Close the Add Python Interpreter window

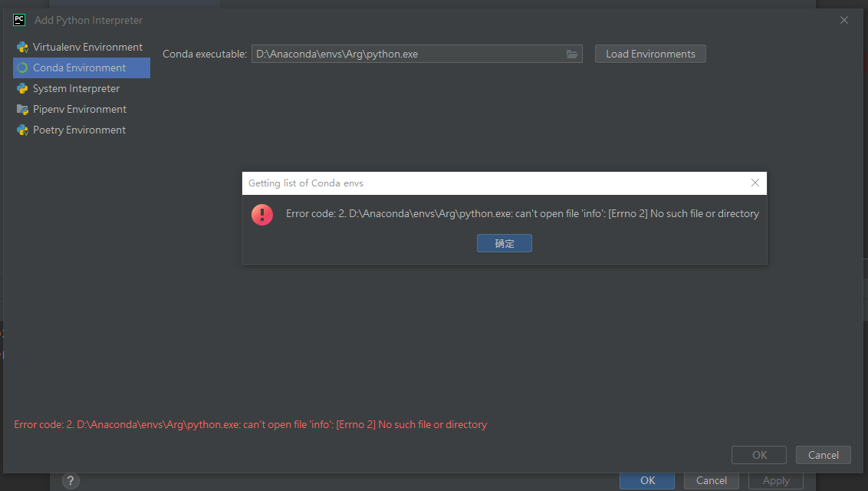(x=844, y=20)
